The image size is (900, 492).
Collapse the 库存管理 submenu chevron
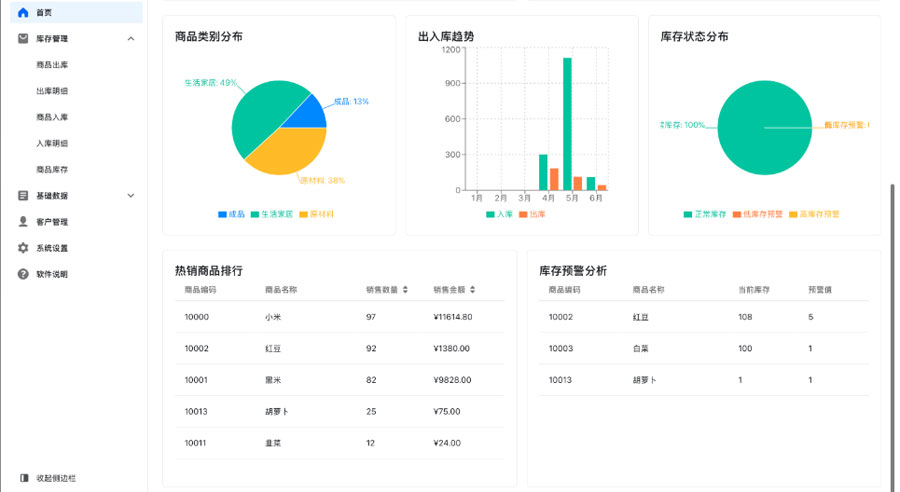pyautogui.click(x=131, y=38)
